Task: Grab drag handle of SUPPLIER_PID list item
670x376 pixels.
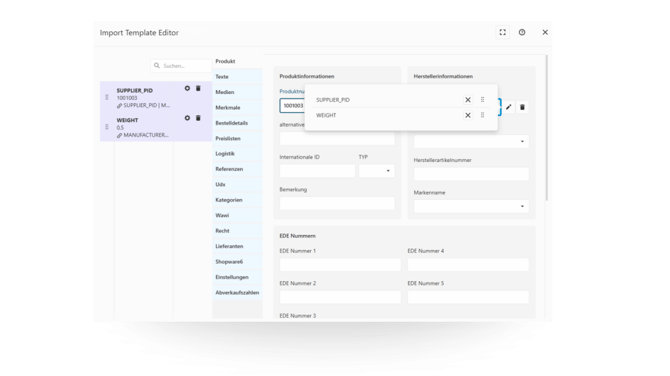Action: [x=107, y=97]
